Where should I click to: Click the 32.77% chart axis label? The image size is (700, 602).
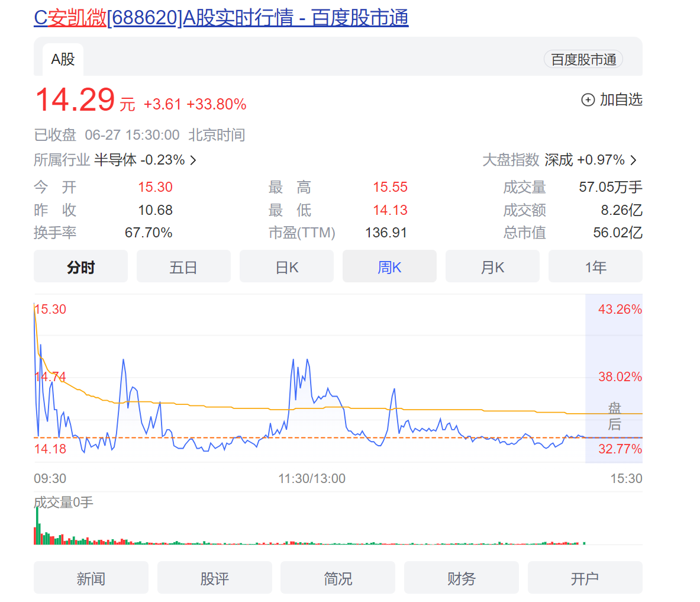[x=620, y=449]
